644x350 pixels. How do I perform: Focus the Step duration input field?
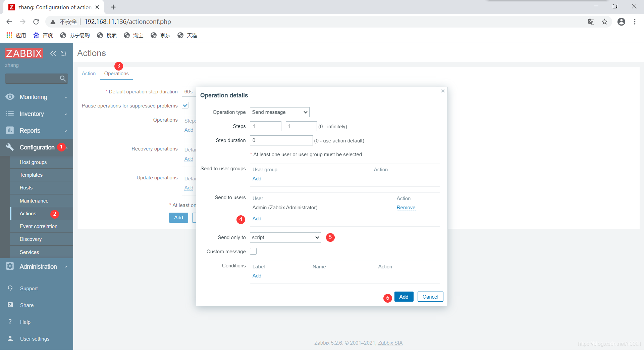pos(281,140)
